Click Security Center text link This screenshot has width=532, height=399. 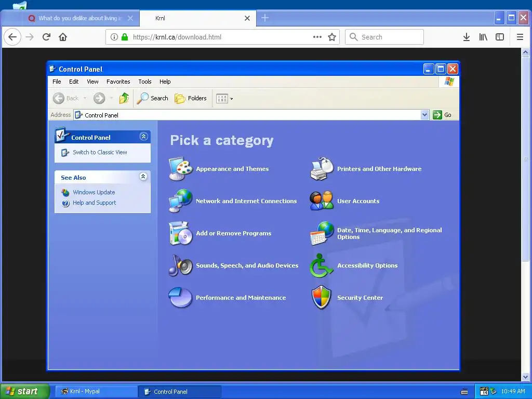pyautogui.click(x=360, y=298)
